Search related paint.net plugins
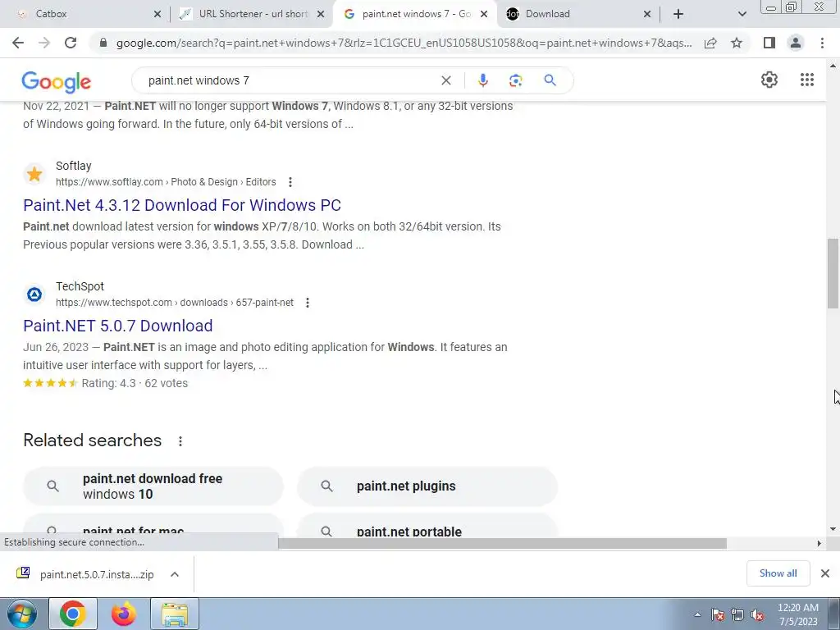Image resolution: width=840 pixels, height=630 pixels. (427, 486)
